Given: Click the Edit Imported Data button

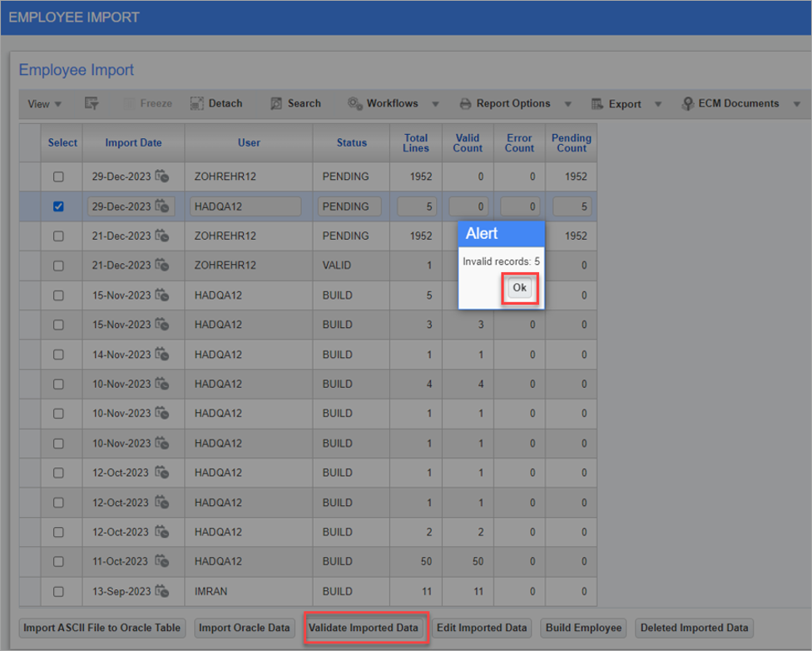Looking at the screenshot, I should pos(482,628).
